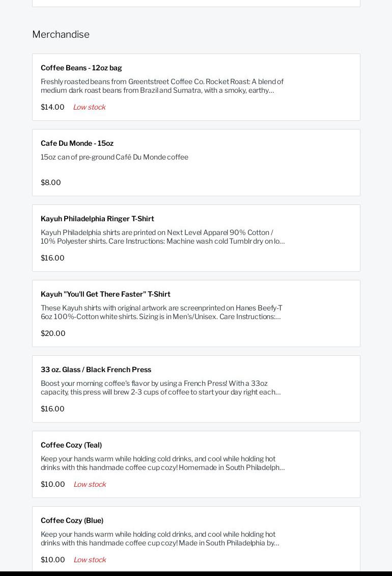
Task: Click the Freshly roasted beans description text
Action: click(162, 86)
